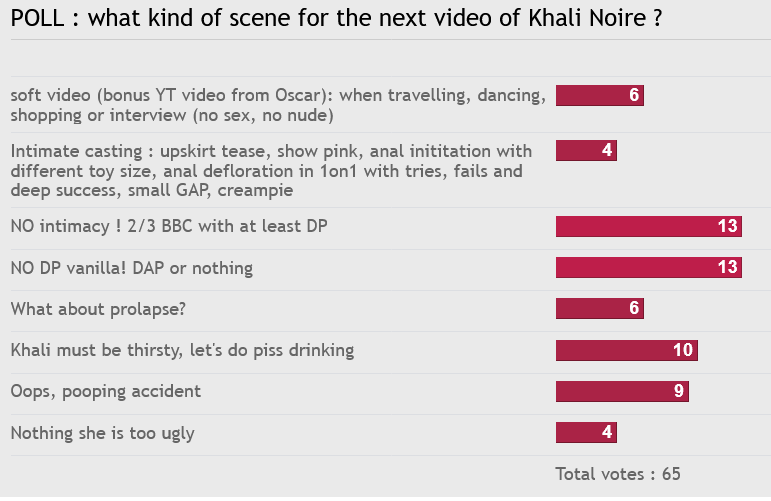Click the bar beside "Nothing she is too ugly"
Screen dimensions: 771x501
point(586,433)
